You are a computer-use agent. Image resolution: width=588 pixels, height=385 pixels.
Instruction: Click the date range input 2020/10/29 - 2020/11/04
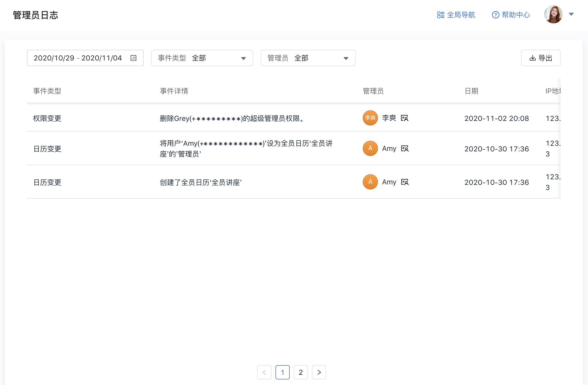click(x=78, y=58)
